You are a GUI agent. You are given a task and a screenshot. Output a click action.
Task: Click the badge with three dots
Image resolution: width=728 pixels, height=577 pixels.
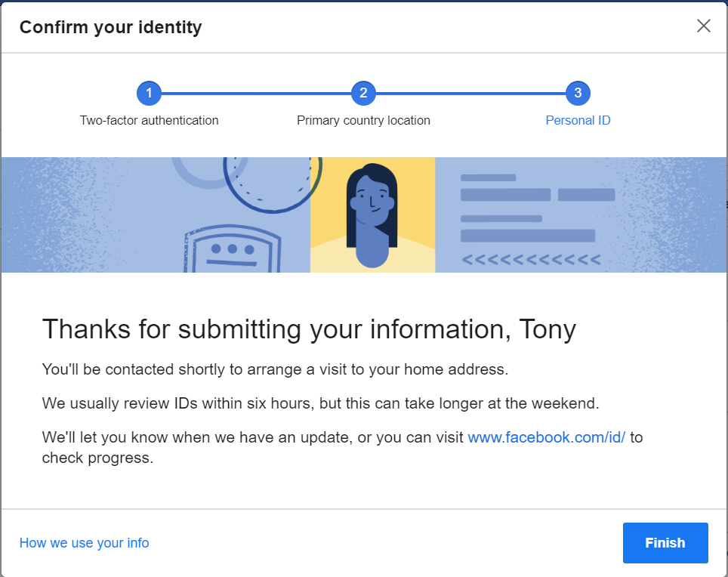pos(232,251)
